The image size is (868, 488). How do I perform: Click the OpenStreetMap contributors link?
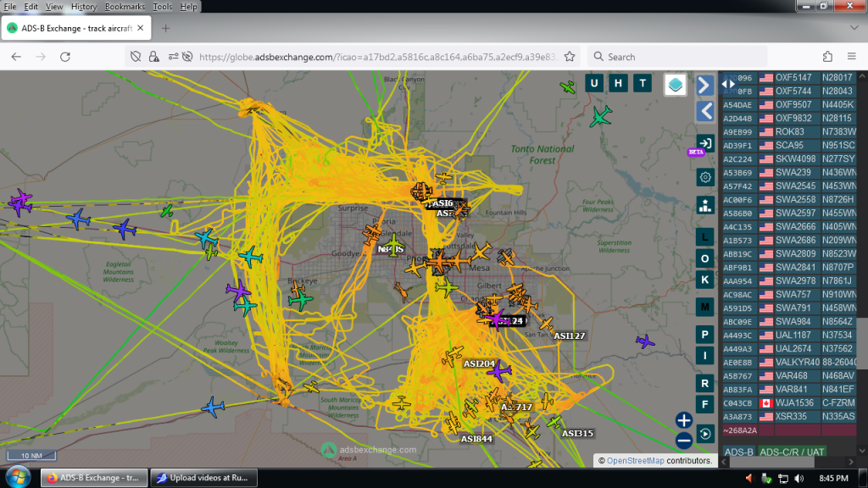635,460
